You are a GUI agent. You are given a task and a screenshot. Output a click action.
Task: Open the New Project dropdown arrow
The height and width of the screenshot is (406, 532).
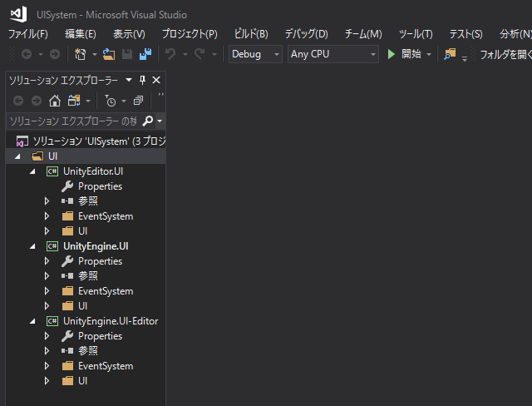95,54
